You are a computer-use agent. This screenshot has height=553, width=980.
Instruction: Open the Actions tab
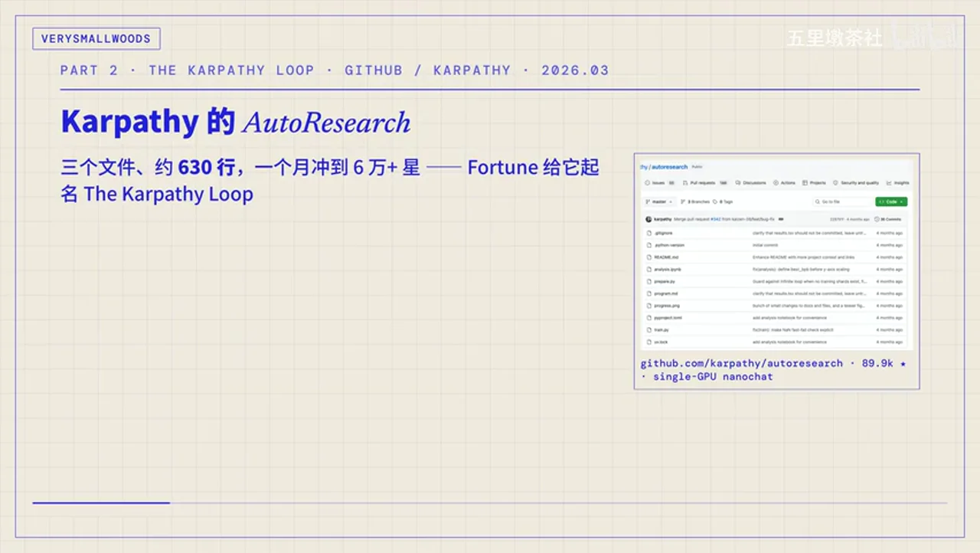(784, 183)
